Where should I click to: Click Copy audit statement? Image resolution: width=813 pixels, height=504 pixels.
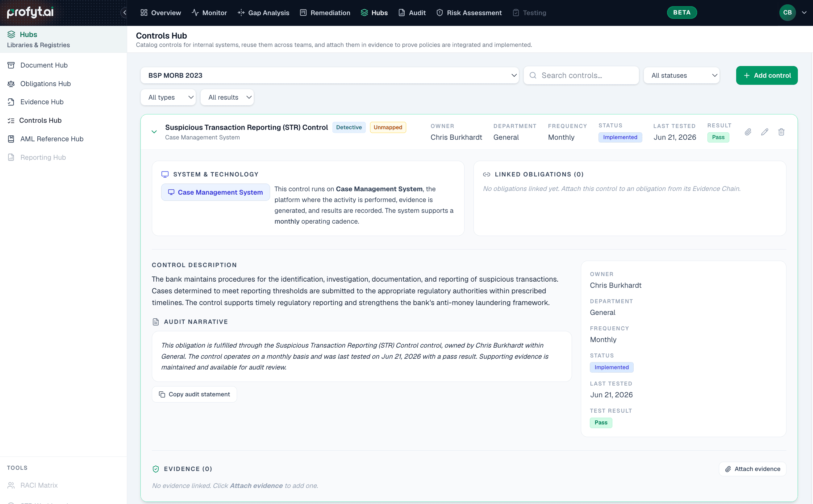(194, 394)
